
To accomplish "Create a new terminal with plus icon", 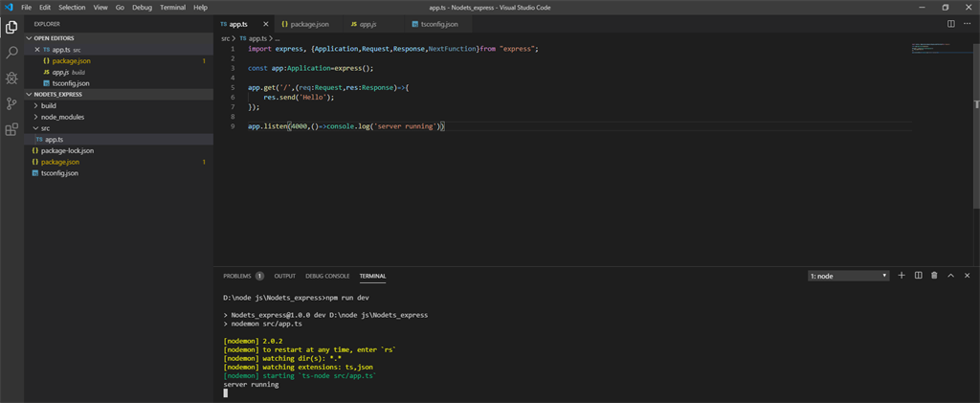I will pyautogui.click(x=901, y=276).
